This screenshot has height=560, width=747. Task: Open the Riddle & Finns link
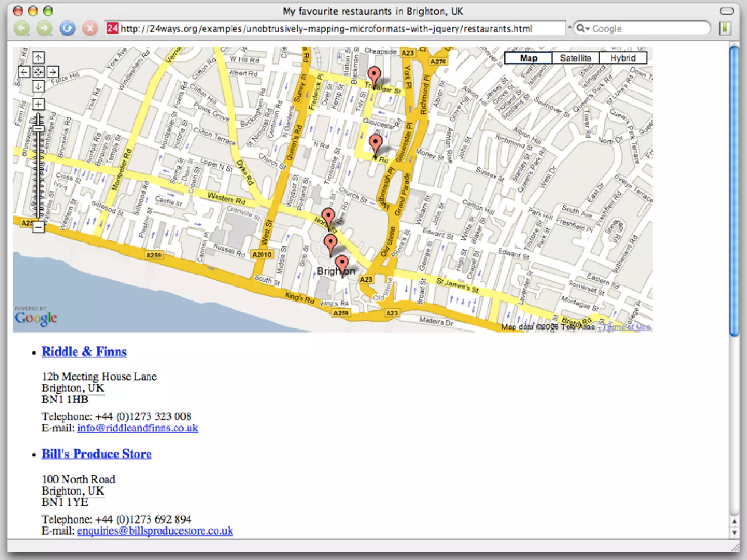click(84, 351)
